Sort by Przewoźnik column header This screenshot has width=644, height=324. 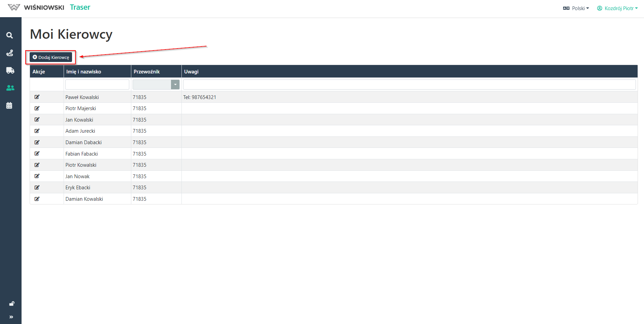146,72
